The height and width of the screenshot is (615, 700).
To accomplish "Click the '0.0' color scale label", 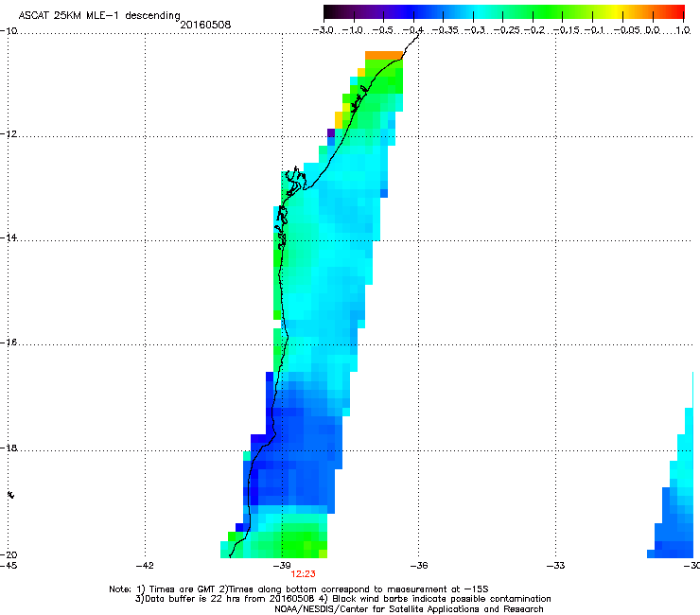I will (653, 30).
